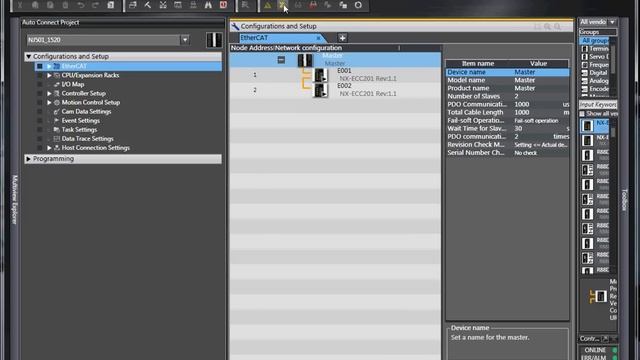Click the wrench icon by Configurations and Setup

coord(235,27)
